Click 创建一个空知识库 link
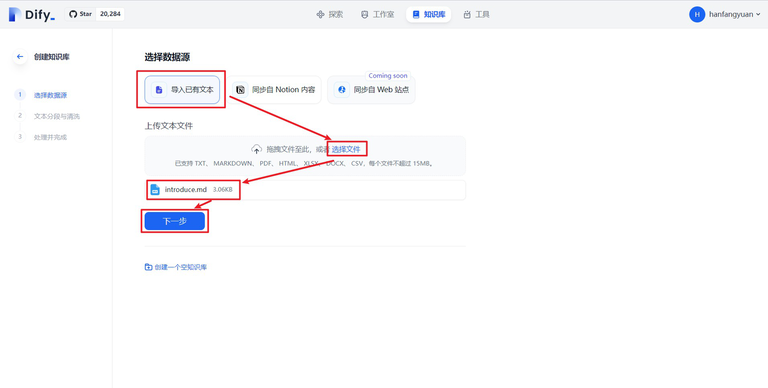 tap(176, 267)
